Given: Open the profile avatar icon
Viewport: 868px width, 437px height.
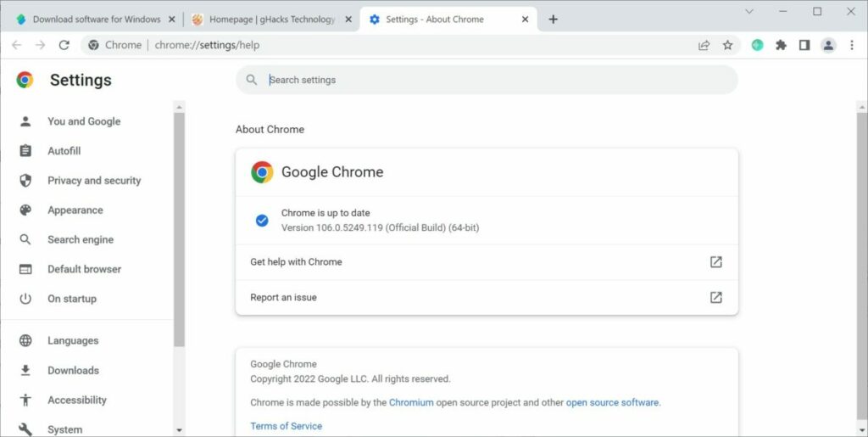Looking at the screenshot, I should 828,46.
